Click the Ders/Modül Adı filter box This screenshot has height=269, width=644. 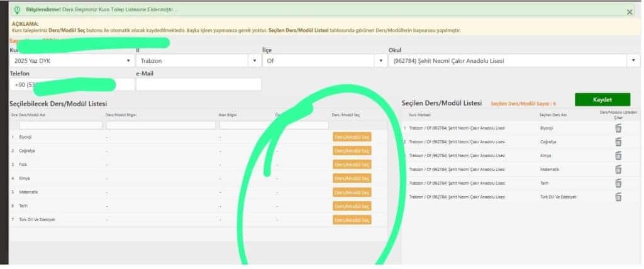60,125
